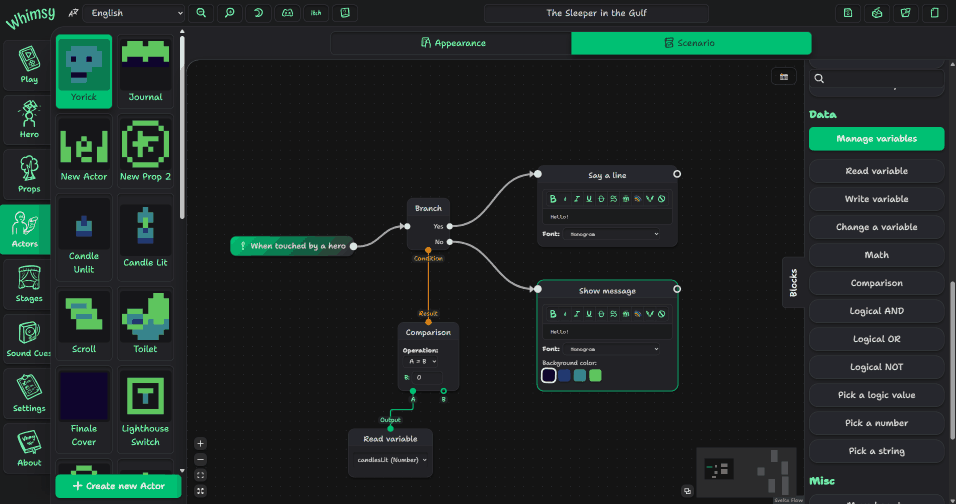
Task: Add a Comparison block from the palette
Action: [x=876, y=283]
